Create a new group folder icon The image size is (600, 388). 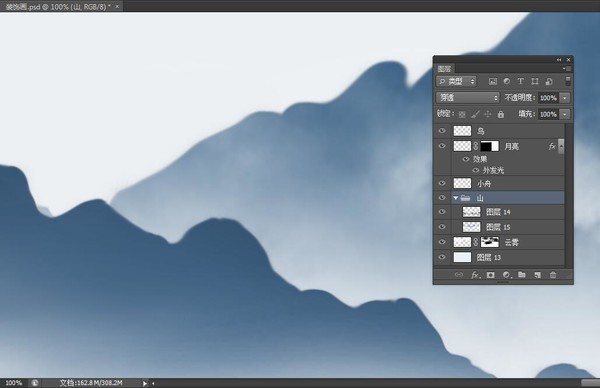pos(522,274)
